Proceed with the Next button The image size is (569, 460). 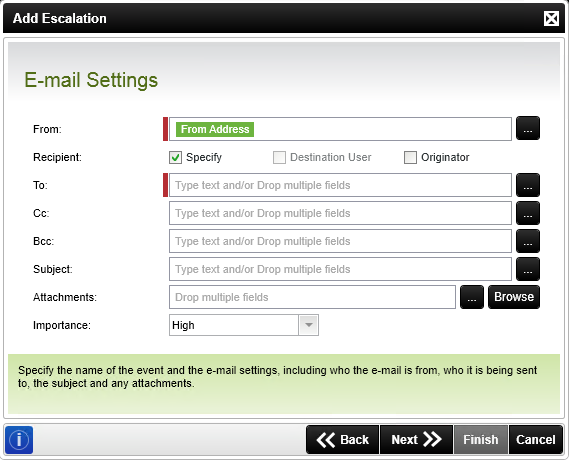tap(416, 440)
